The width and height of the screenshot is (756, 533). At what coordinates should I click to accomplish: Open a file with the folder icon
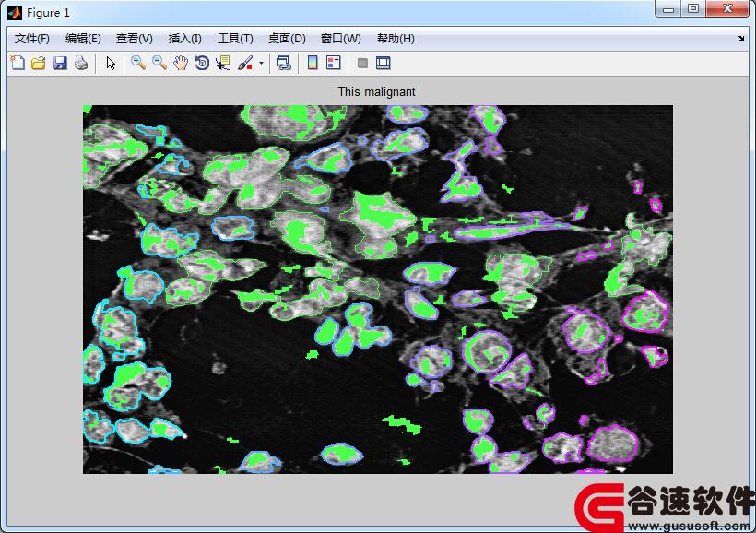click(39, 63)
